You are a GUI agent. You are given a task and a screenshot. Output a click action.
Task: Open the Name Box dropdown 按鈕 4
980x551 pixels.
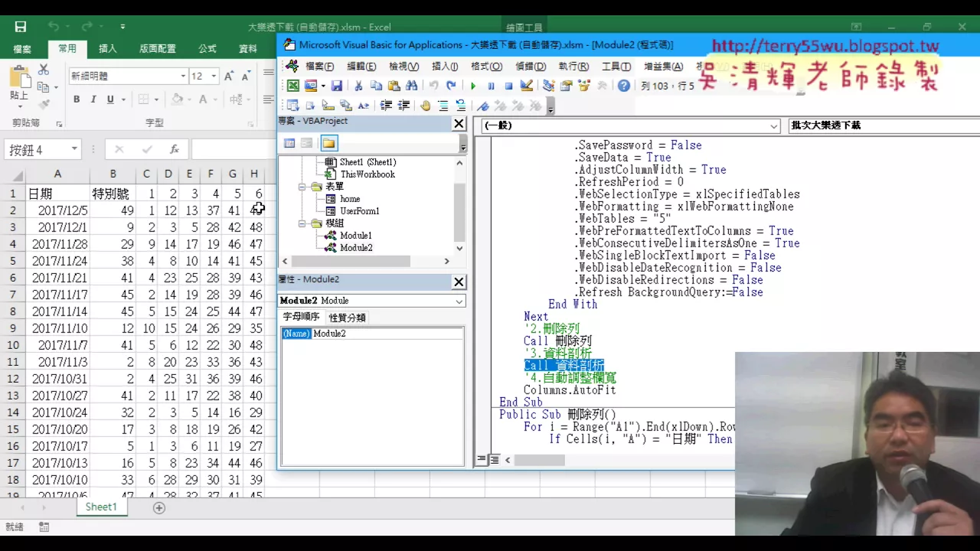coord(74,149)
